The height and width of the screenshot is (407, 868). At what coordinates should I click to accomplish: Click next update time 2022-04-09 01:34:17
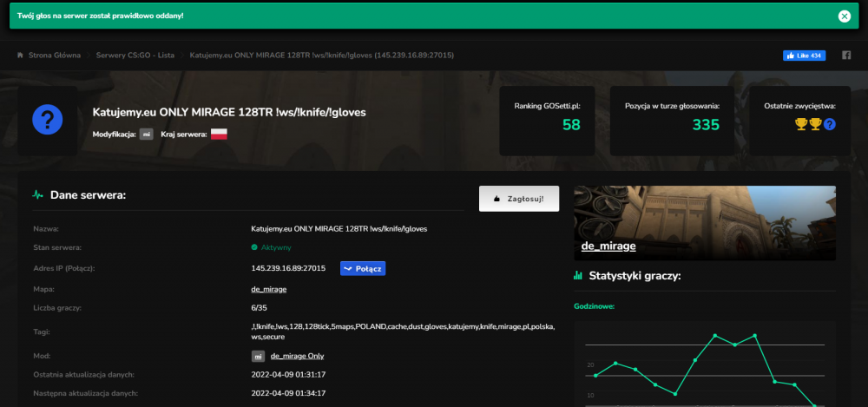click(x=288, y=394)
